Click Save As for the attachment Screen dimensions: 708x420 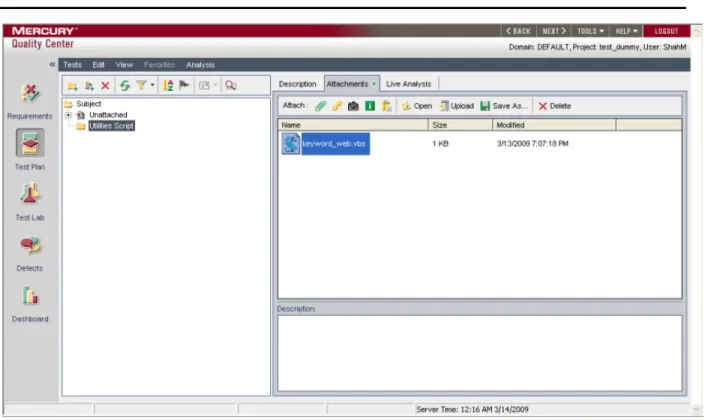(x=504, y=106)
